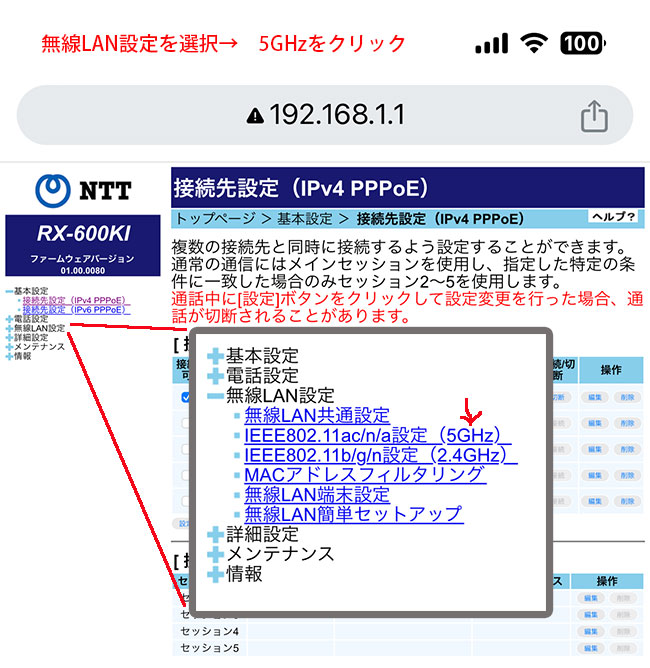The image size is (650, 668).
Task: Collapse 無線LAN設定 minus icon in enlarged menu
Action: pyautogui.click(x=215, y=396)
